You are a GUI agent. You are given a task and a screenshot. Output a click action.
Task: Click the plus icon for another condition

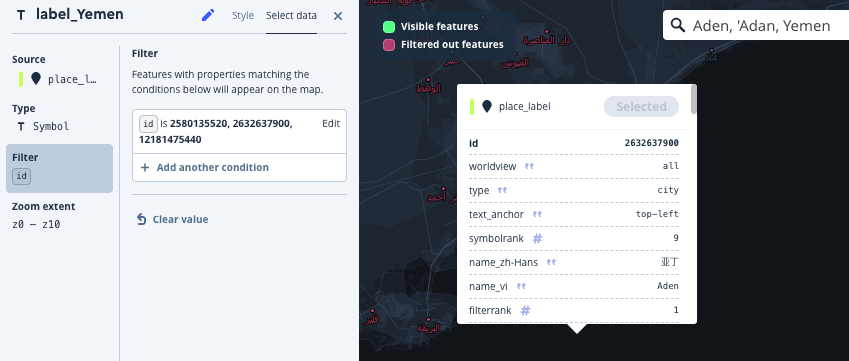145,168
